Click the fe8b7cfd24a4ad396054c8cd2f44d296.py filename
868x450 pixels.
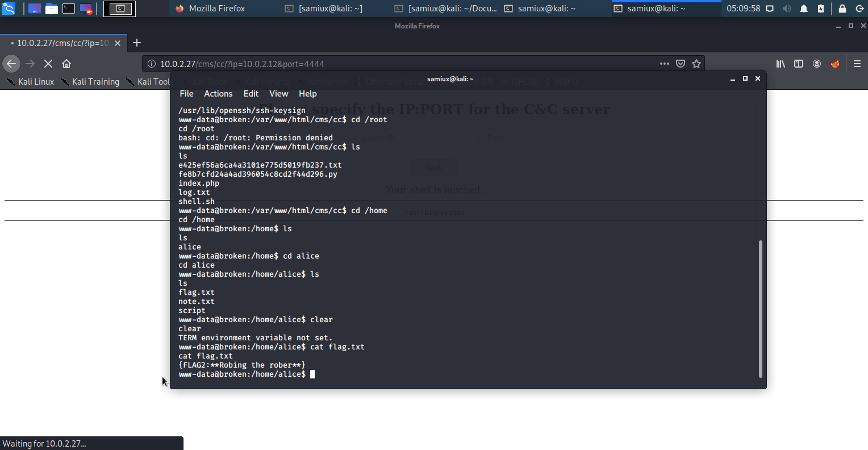click(x=258, y=174)
